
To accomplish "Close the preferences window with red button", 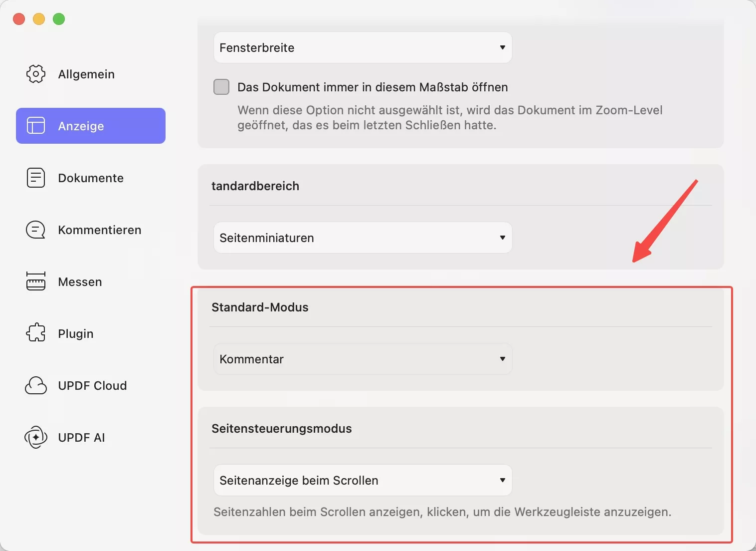I will [19, 19].
